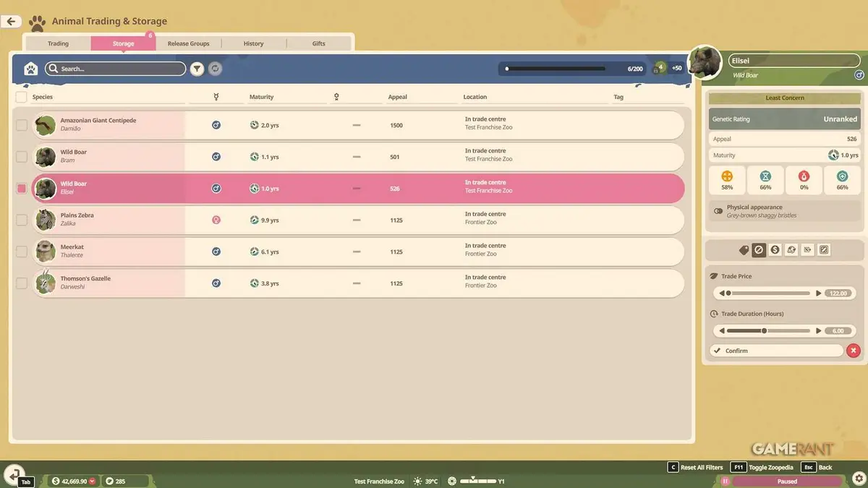This screenshot has width=868, height=488.
Task: Switch to the Trading tab
Action: click(x=58, y=43)
